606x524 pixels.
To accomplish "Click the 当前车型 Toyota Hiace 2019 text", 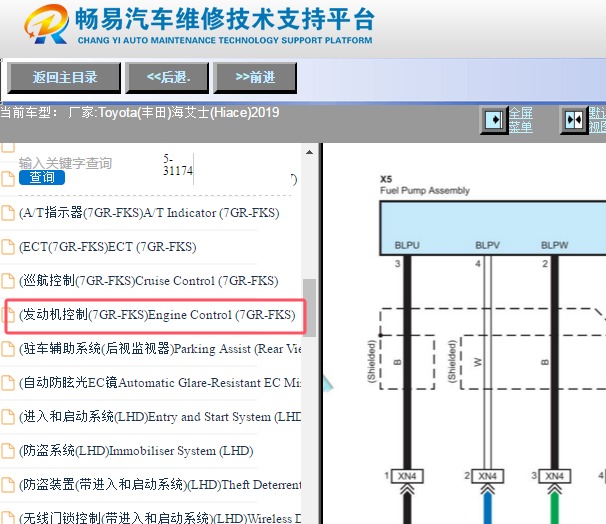I will click(140, 113).
